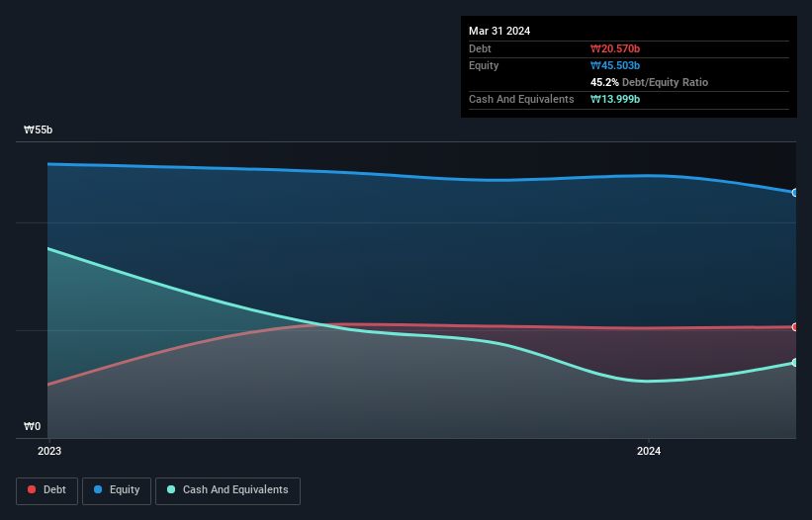Toggle the Equity legend button
Viewport: 812px width, 520px height.
pyautogui.click(x=117, y=490)
